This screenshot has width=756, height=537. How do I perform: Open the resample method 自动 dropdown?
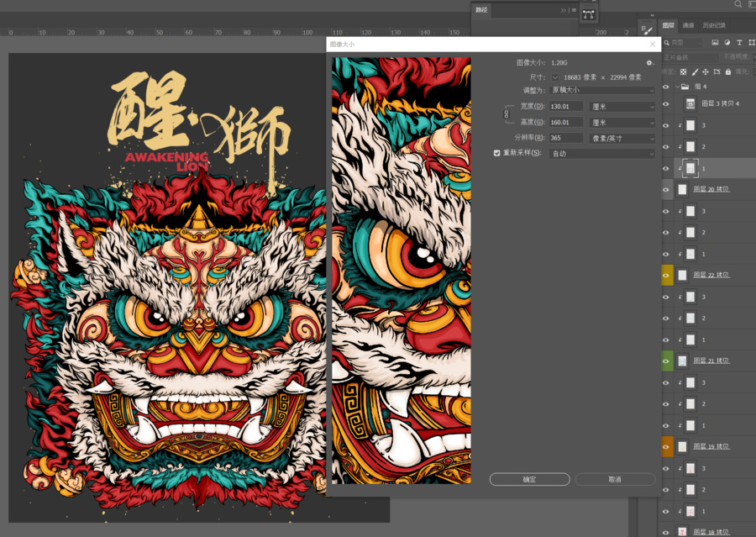pyautogui.click(x=602, y=154)
